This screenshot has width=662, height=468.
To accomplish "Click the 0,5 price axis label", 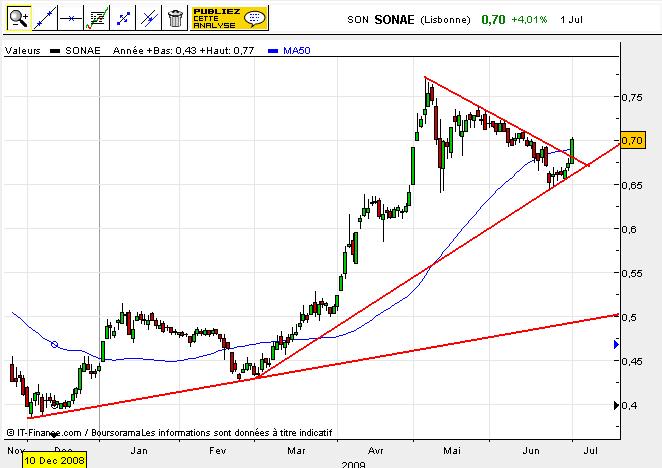I will (x=629, y=317).
